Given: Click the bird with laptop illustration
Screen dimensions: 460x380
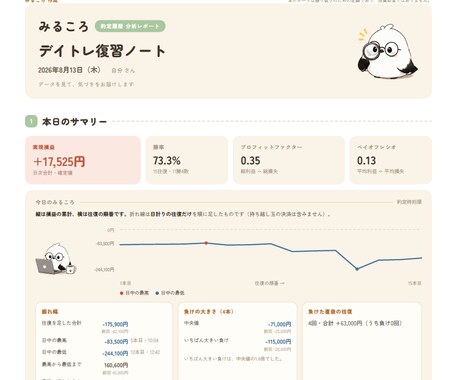Looking at the screenshot, I should [x=56, y=259].
